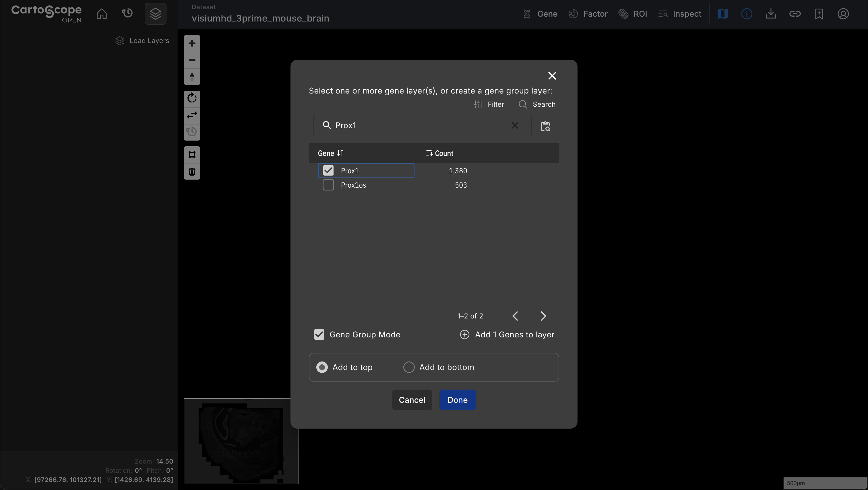Screen dimensions: 868x490
Task: Click the Done button
Action: point(457,400)
